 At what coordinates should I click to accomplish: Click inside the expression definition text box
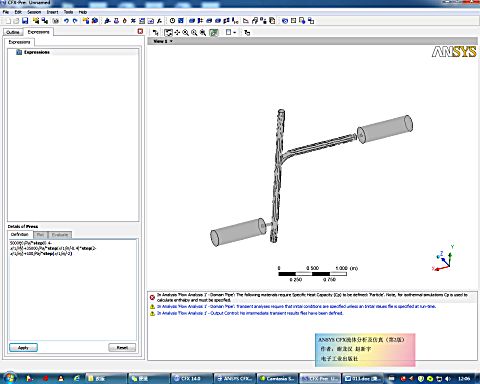[73, 289]
